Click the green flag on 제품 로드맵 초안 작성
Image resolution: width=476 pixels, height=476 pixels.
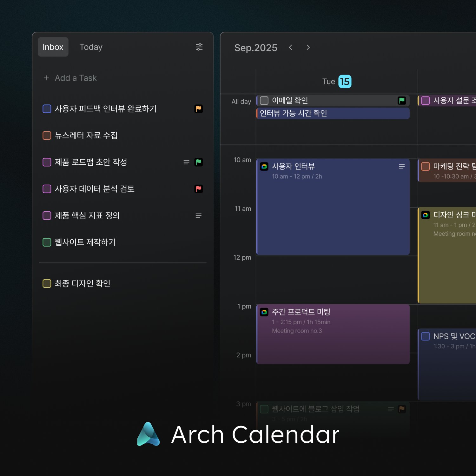coord(198,162)
